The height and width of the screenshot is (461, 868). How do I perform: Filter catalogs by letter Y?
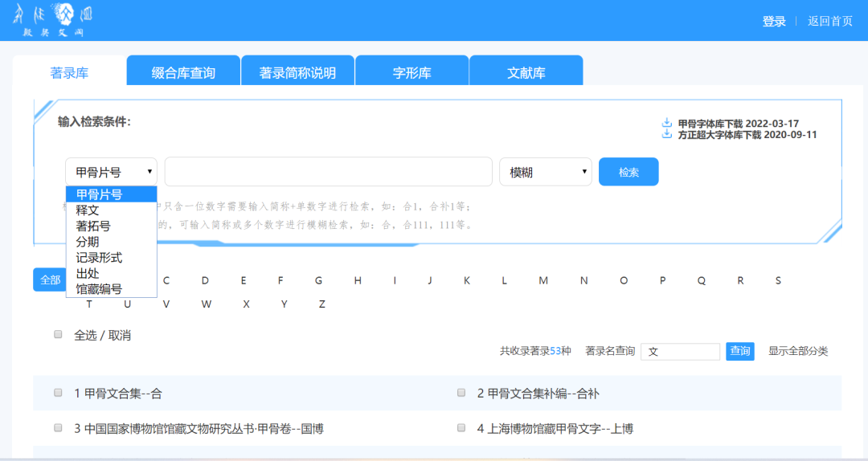tap(284, 304)
